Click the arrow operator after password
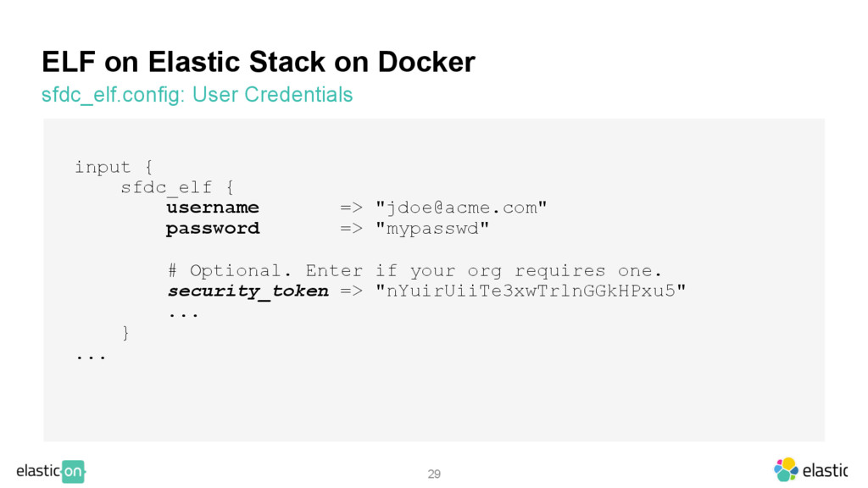Viewport: 868px width, 488px height. 351,229
